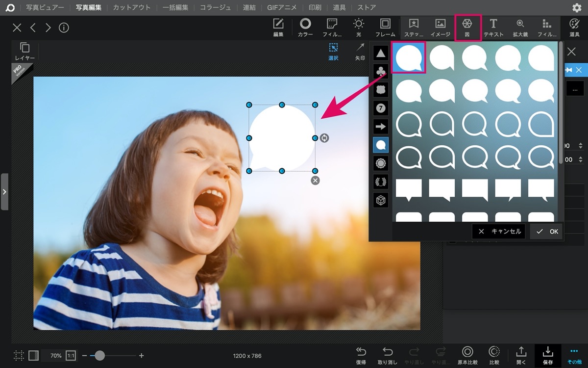This screenshot has width=588, height=368.
Task: Open the 拡大鏡 magnifier tool
Action: (520, 27)
